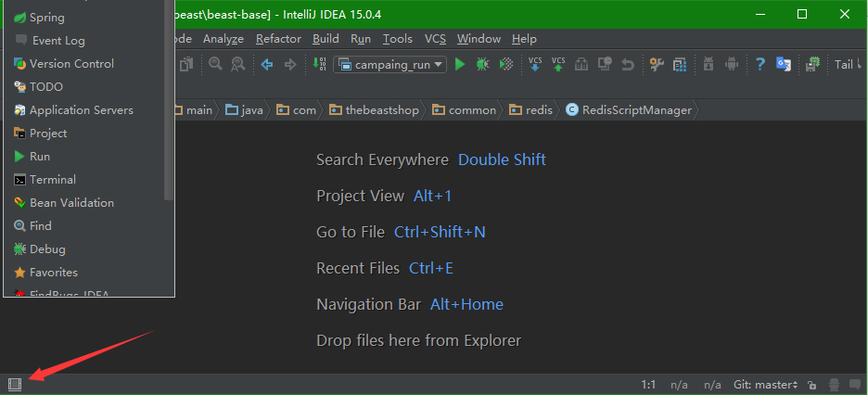The height and width of the screenshot is (395, 868).
Task: Open the Build menu
Action: (x=325, y=39)
